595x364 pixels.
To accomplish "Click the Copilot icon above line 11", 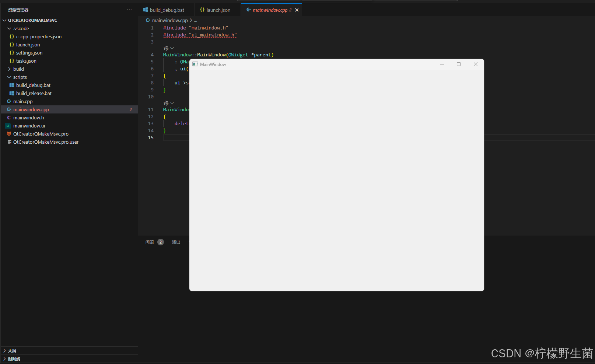I will click(166, 103).
